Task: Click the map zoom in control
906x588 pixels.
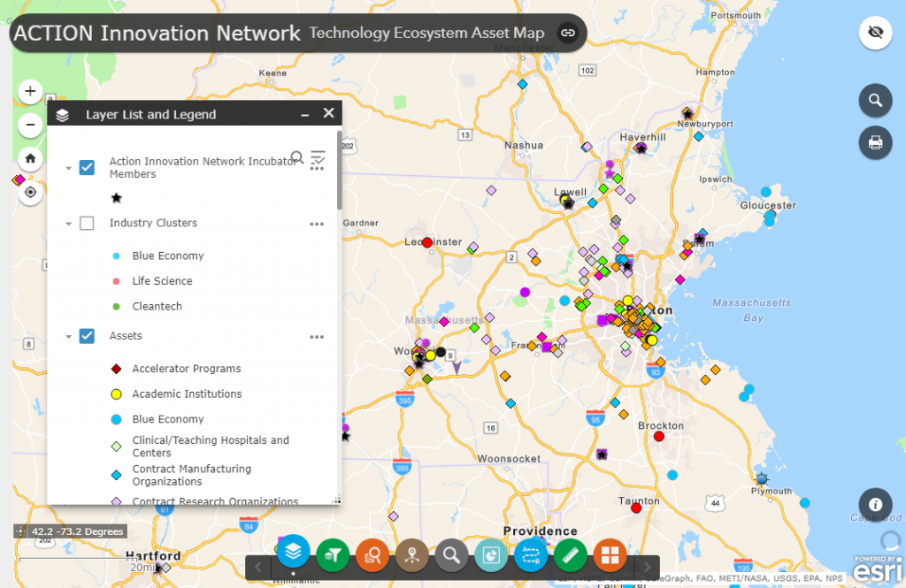Action: tap(29, 91)
